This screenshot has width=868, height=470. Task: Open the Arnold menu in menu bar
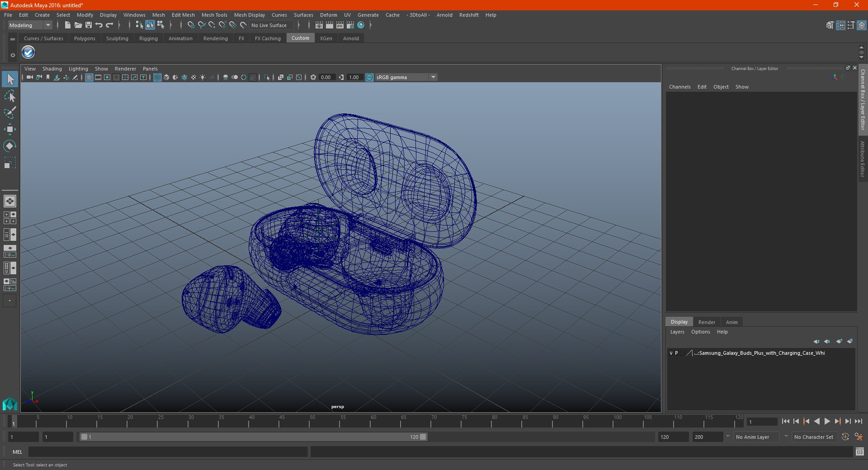coord(444,15)
